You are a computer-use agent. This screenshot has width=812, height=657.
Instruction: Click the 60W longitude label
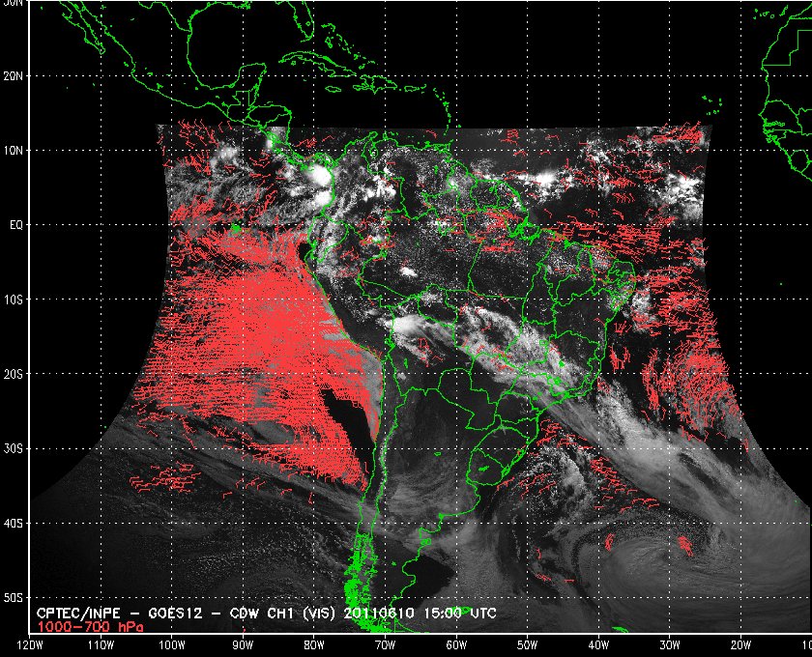point(456,645)
